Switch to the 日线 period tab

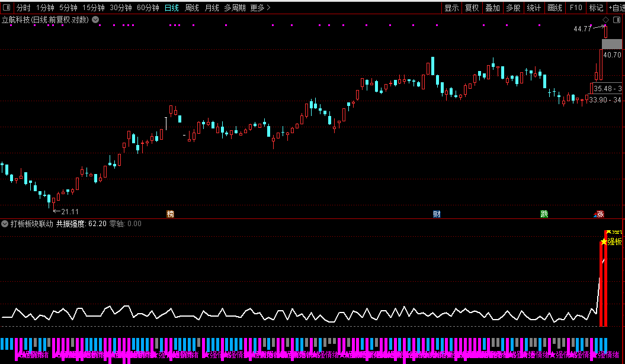tap(172, 8)
